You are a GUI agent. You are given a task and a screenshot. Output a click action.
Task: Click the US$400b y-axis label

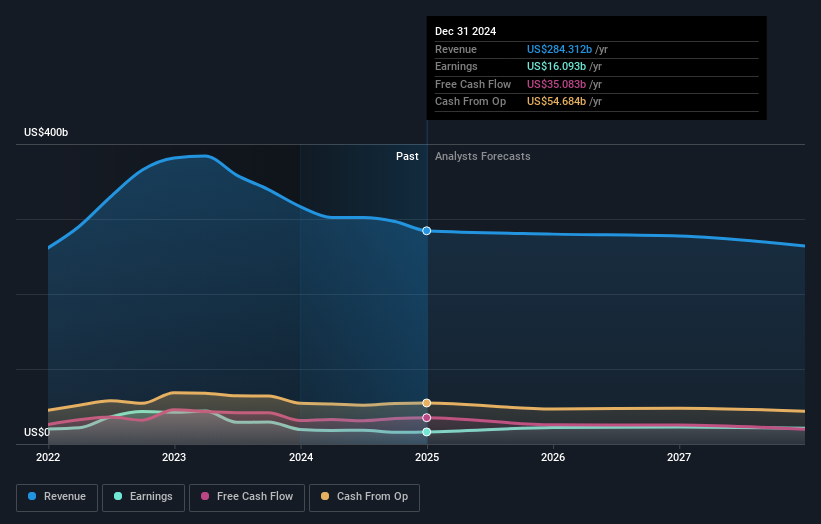(x=46, y=132)
